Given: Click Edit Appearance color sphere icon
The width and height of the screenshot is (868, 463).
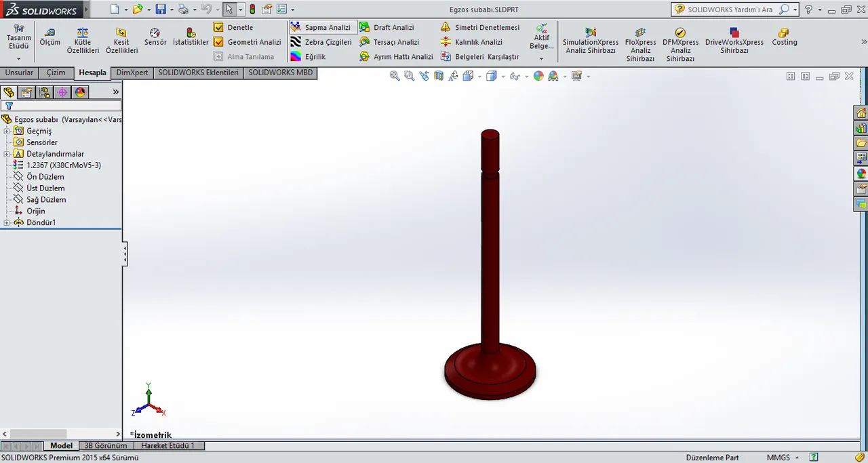Looking at the screenshot, I should click(x=538, y=76).
